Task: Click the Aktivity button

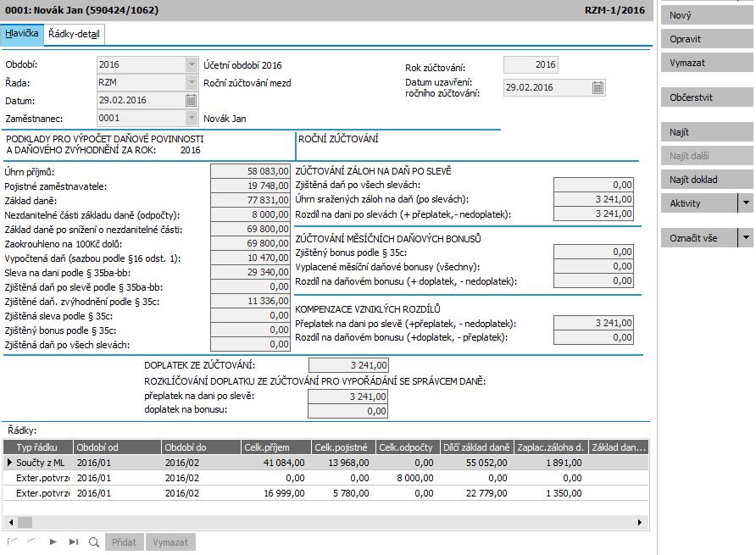Action: (x=699, y=203)
